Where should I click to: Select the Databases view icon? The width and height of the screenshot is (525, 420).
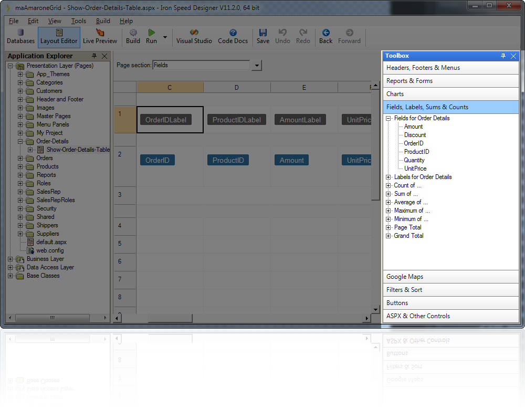pos(20,37)
